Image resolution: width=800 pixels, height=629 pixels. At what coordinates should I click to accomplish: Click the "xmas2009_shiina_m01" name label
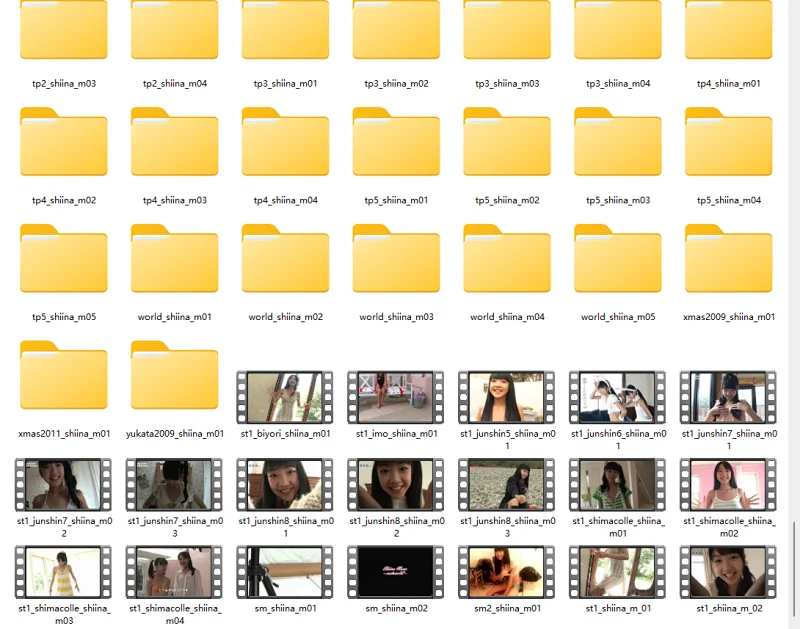point(729,317)
